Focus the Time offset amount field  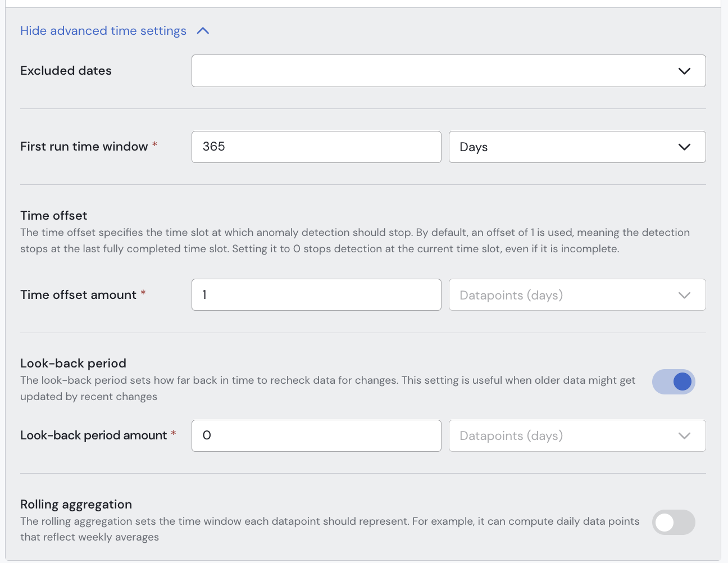(316, 295)
